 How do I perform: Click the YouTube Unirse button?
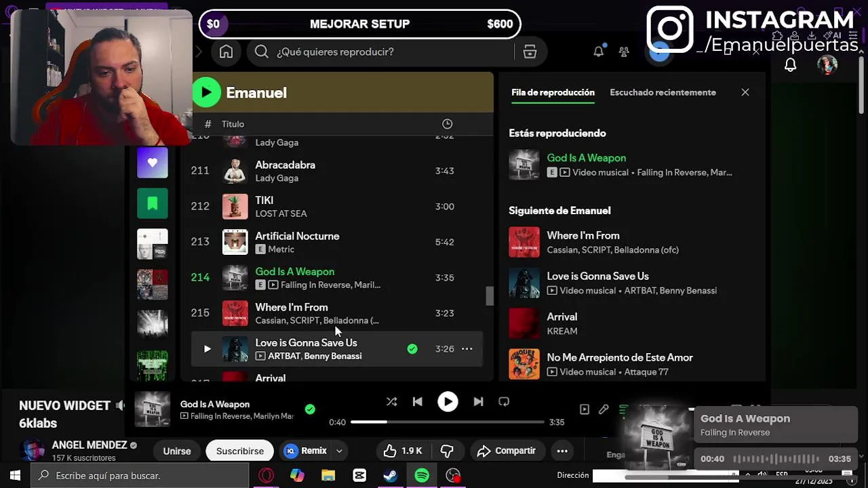pyautogui.click(x=176, y=451)
